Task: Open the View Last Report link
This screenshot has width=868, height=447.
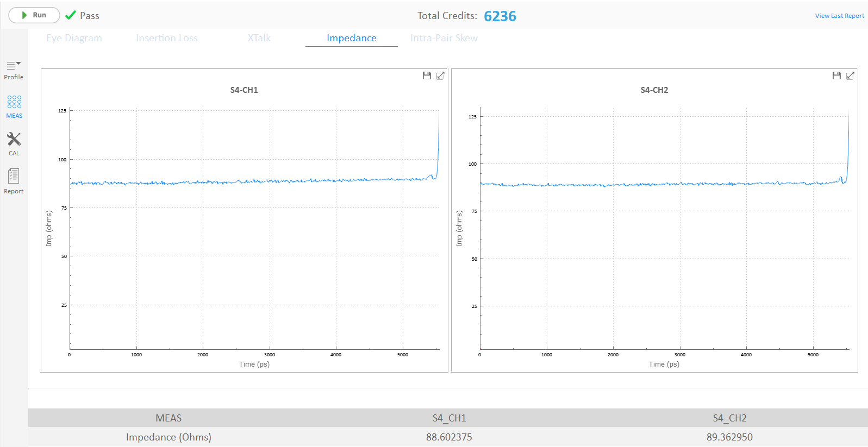Action: (839, 16)
